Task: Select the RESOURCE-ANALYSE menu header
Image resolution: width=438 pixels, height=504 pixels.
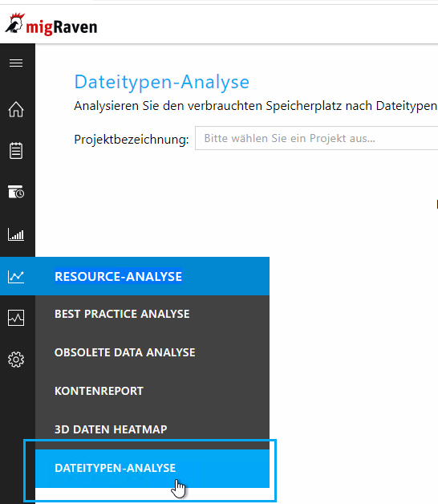Action: point(118,276)
